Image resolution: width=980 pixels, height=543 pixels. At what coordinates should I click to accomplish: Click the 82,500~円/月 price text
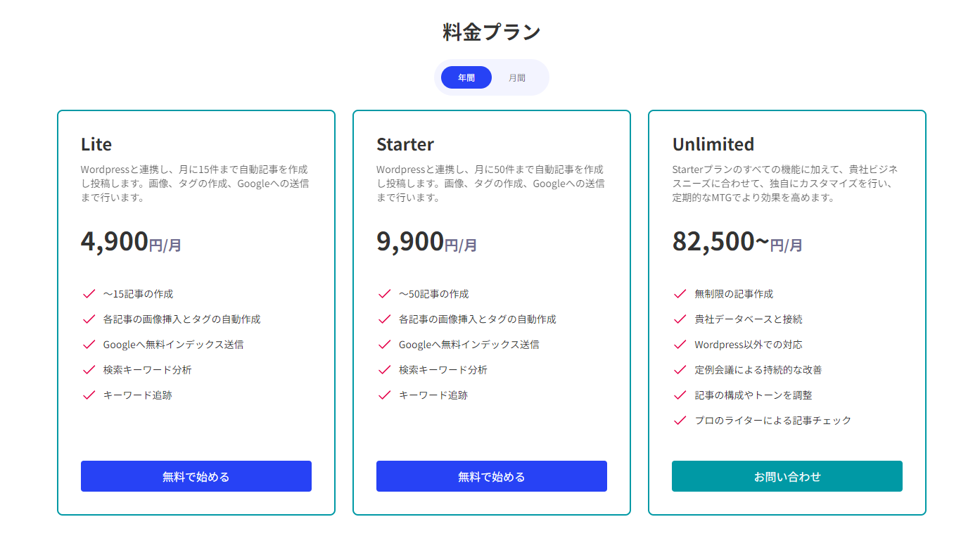[x=737, y=241]
